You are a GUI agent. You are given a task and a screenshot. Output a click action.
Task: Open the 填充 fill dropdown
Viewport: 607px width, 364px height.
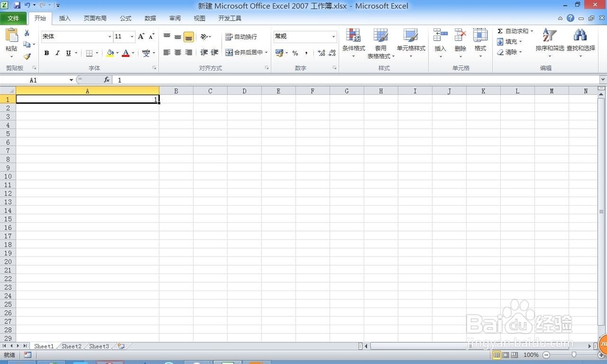click(x=509, y=41)
